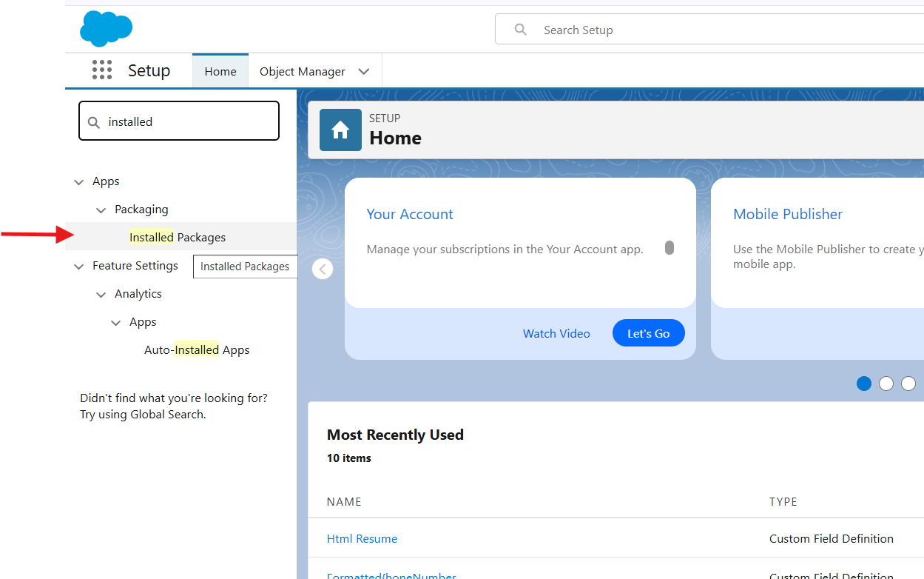Click the TYPE column header
924x579 pixels.
coord(783,501)
